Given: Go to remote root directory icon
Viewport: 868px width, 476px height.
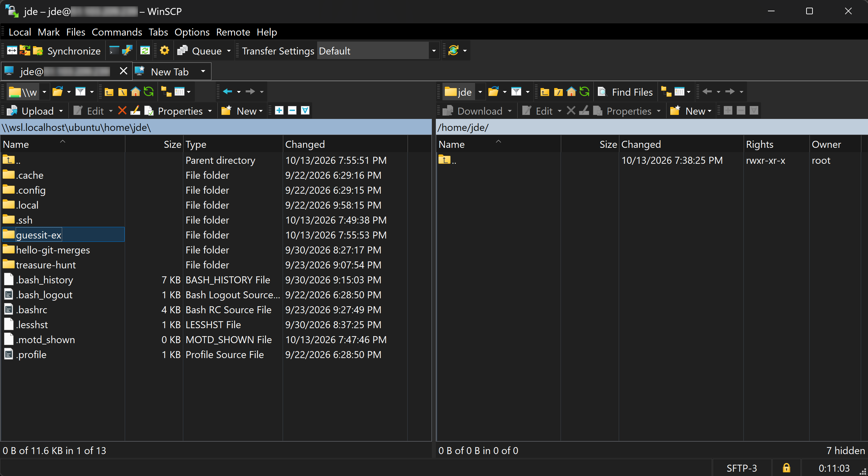Looking at the screenshot, I should (558, 92).
